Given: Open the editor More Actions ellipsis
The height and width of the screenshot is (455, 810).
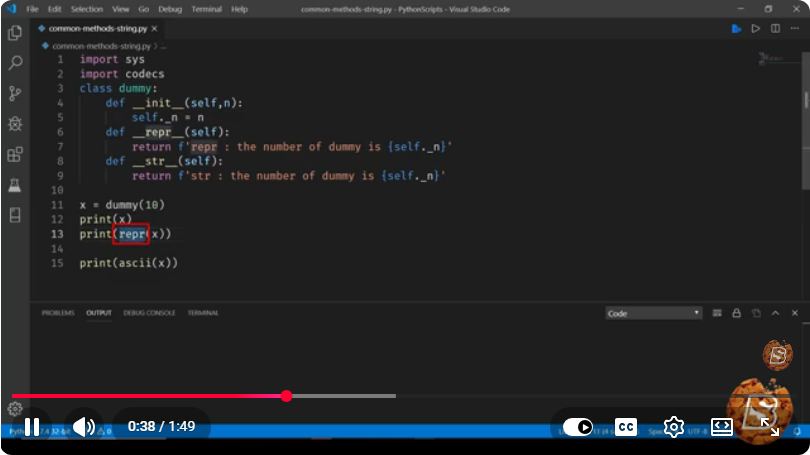Looking at the screenshot, I should (795, 28).
